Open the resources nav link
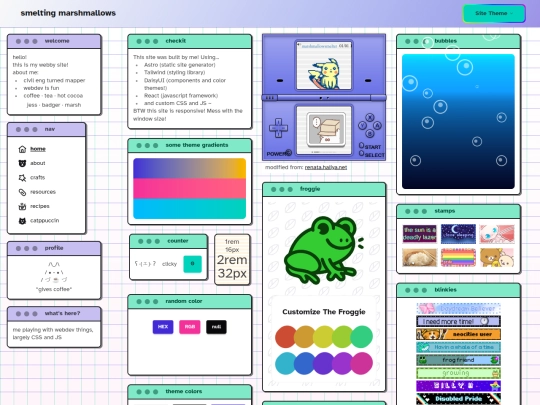The height and width of the screenshot is (405, 540). 43,192
